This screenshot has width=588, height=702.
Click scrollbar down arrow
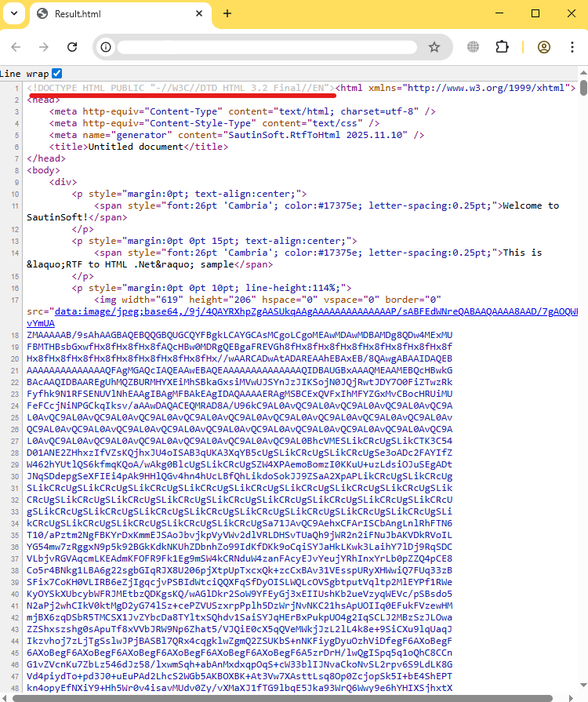583,686
